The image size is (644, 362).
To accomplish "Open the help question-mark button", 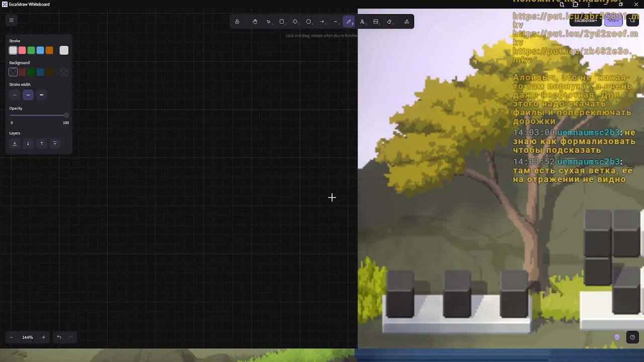I will click(x=632, y=337).
